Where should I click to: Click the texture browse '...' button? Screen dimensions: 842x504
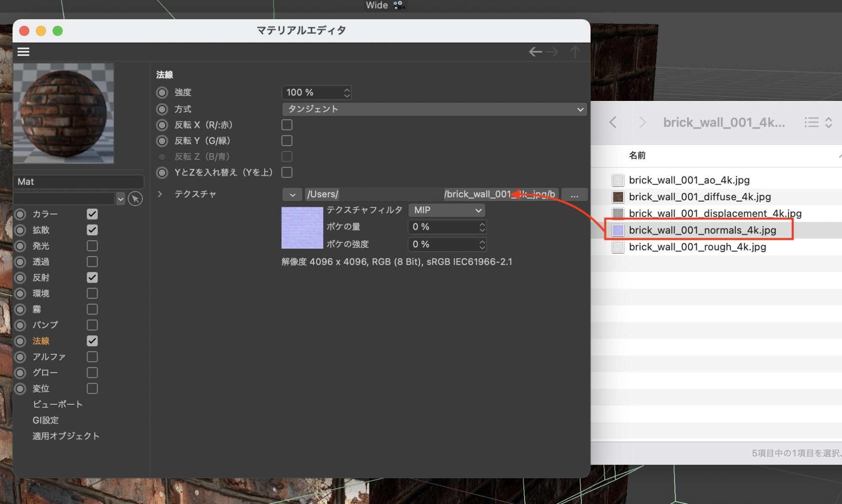(574, 194)
